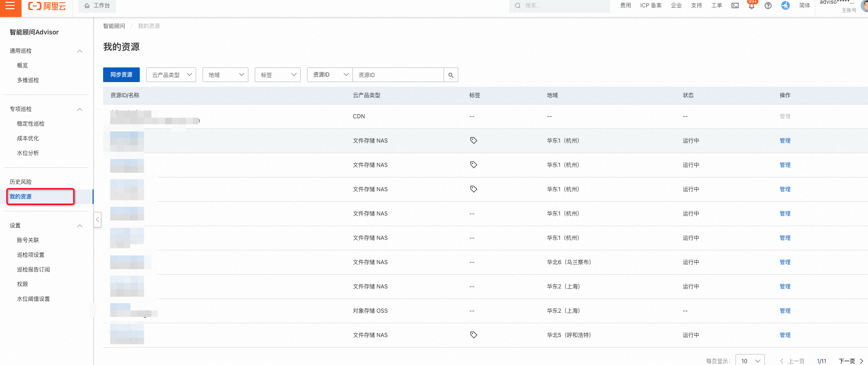Click the CDN product type cell
This screenshot has width=868, height=365.
359,116
